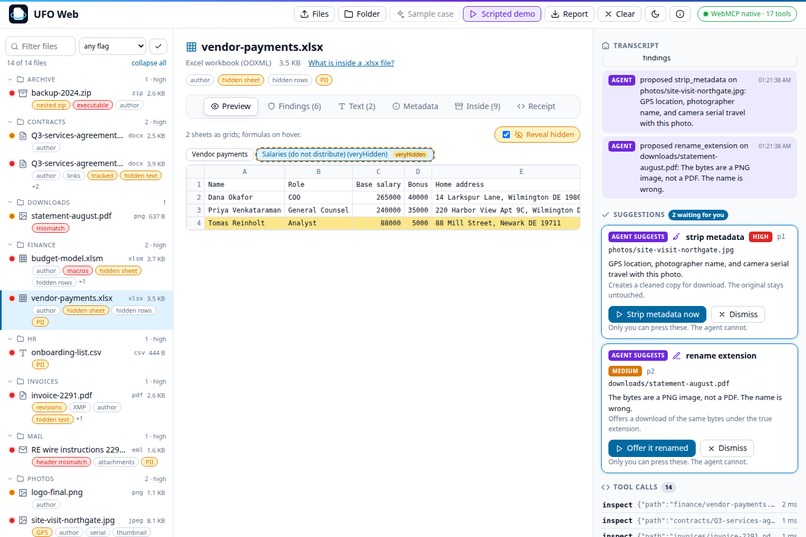
Task: Click the wand icon next to strip metadata
Action: pyautogui.click(x=676, y=237)
